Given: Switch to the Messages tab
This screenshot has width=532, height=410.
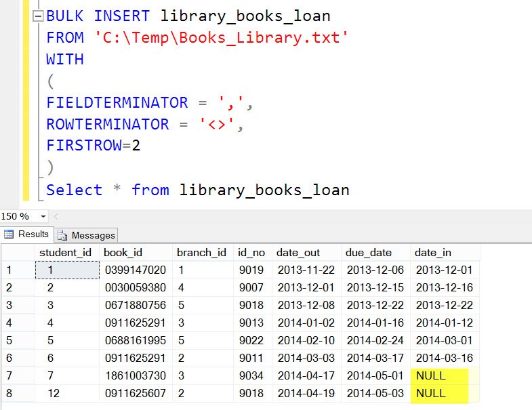Looking at the screenshot, I should (86, 235).
